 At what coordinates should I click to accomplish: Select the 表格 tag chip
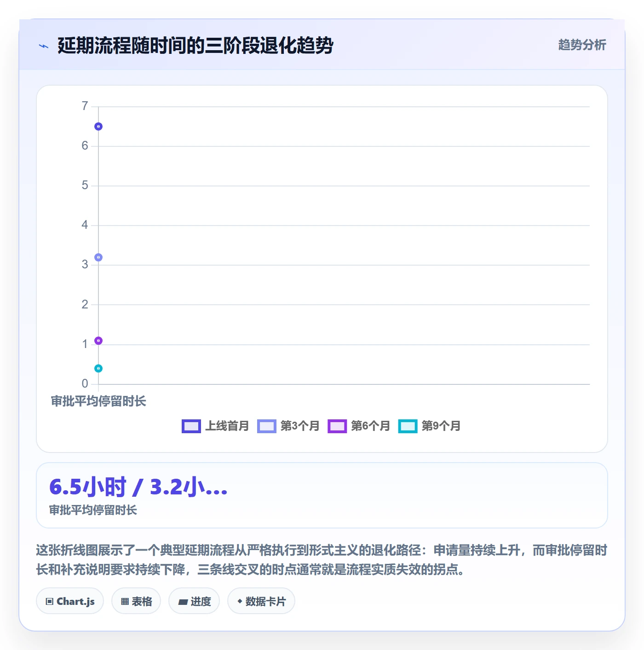tap(136, 601)
